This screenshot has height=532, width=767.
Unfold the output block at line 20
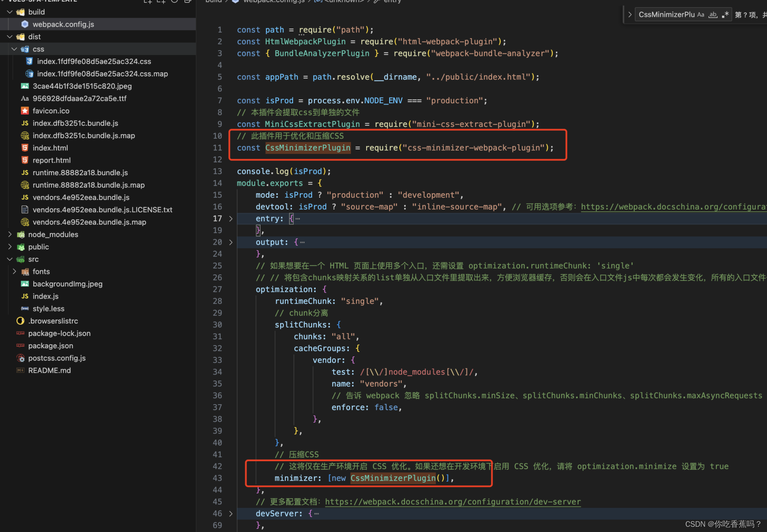pyautogui.click(x=231, y=242)
